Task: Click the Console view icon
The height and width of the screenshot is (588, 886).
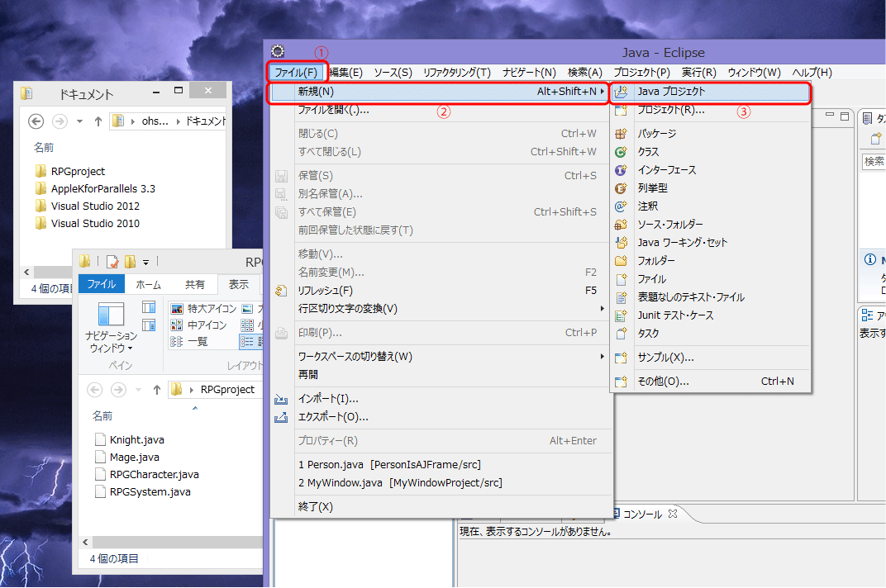Action: click(x=616, y=514)
